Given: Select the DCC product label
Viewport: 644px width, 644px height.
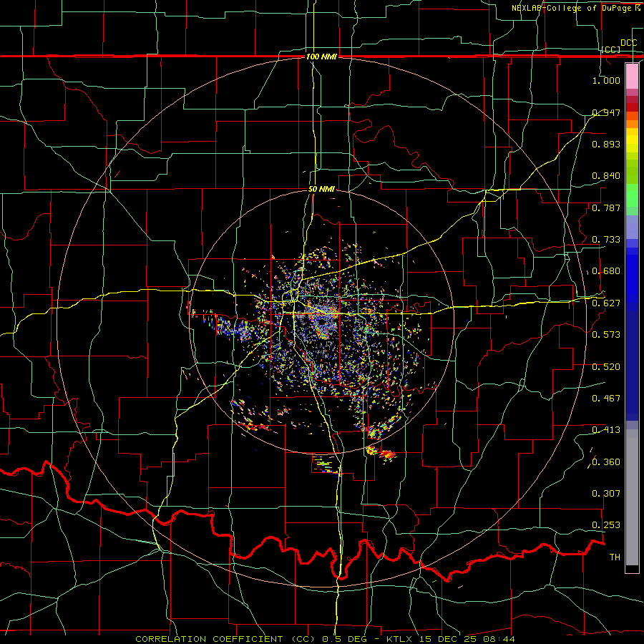Looking at the screenshot, I should point(628,43).
